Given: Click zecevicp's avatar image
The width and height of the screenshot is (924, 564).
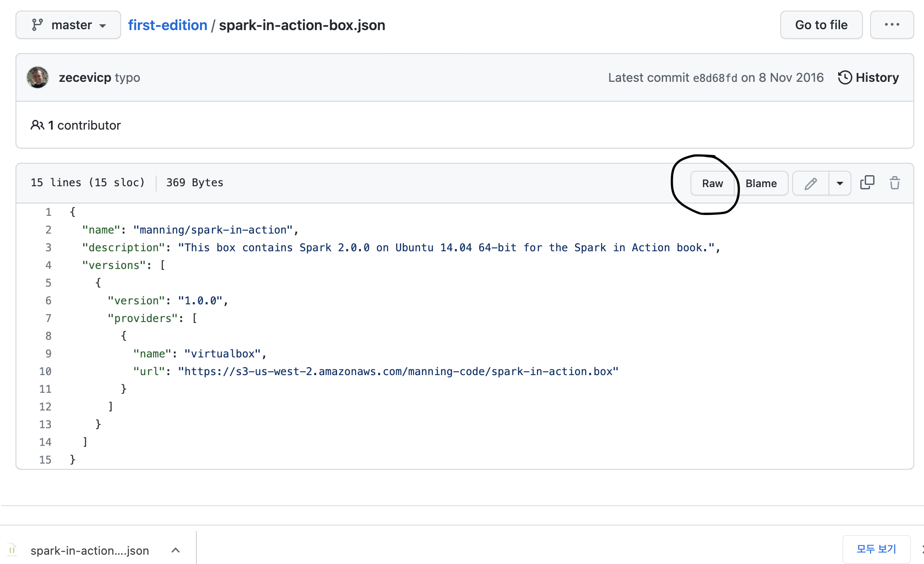Looking at the screenshot, I should point(38,77).
